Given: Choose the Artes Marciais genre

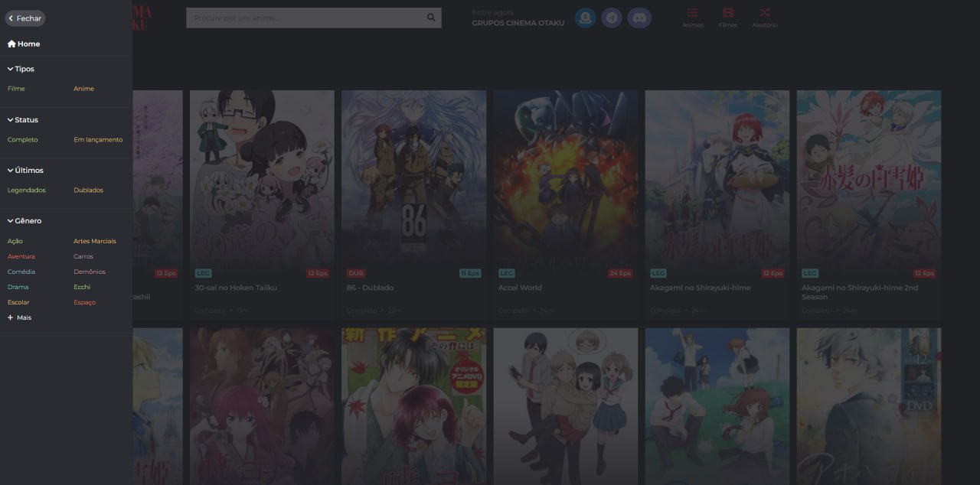Looking at the screenshot, I should [x=95, y=241].
